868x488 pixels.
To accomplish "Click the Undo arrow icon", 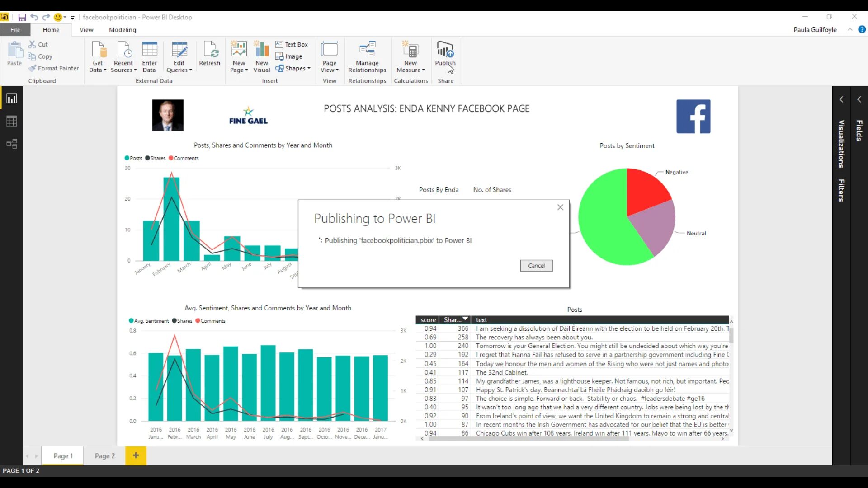I will click(34, 17).
